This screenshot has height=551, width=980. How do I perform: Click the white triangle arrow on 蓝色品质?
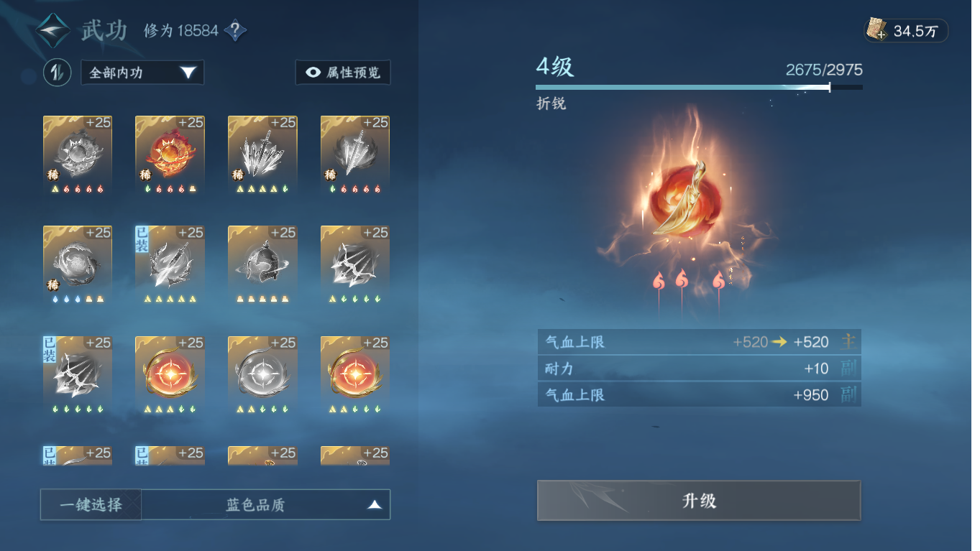coord(374,505)
